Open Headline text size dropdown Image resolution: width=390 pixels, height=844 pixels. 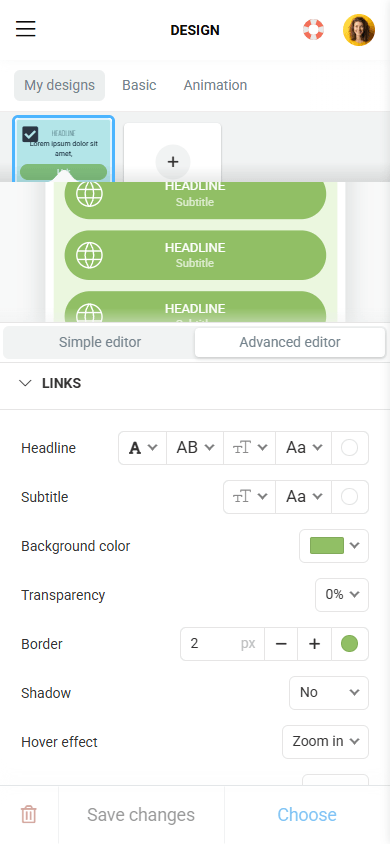click(x=250, y=448)
